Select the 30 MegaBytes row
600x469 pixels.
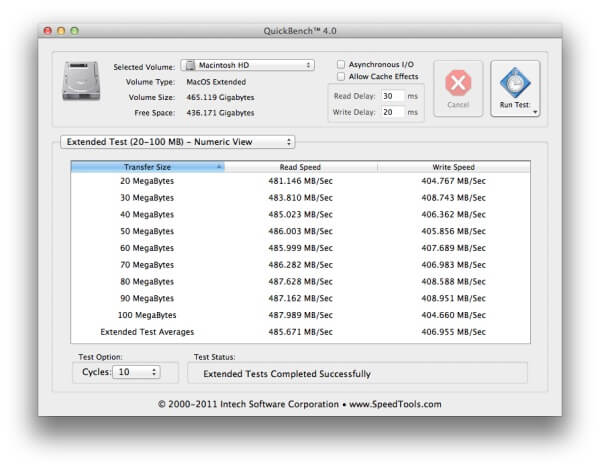click(300, 198)
